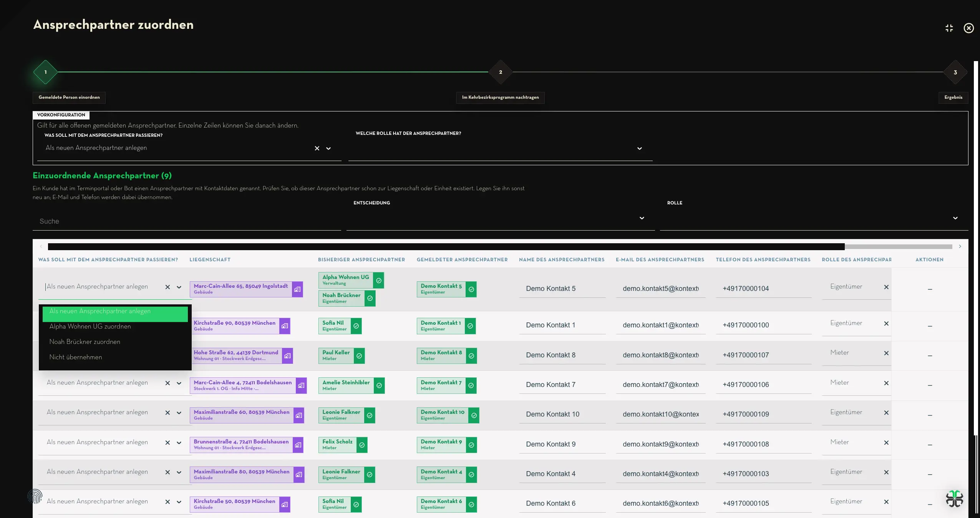Choose Alpha Wohnen UG zuordnen option
Image resolution: width=980 pixels, height=518 pixels.
coord(115,327)
